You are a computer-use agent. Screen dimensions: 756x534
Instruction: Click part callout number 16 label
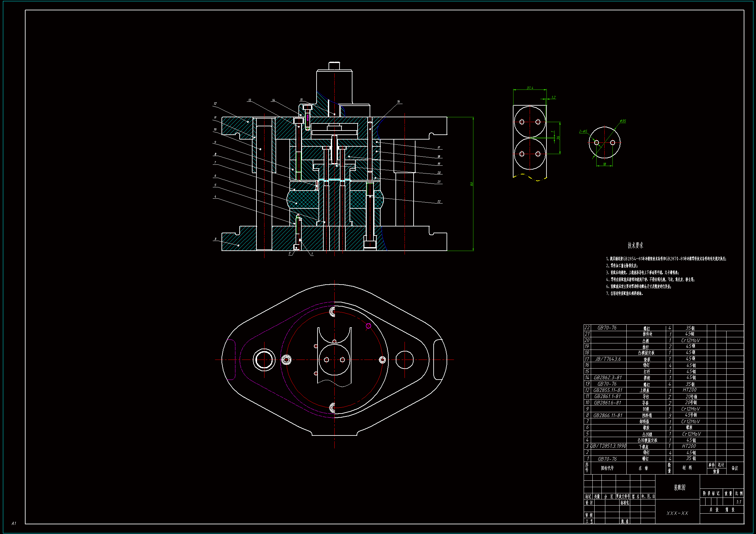398,102
